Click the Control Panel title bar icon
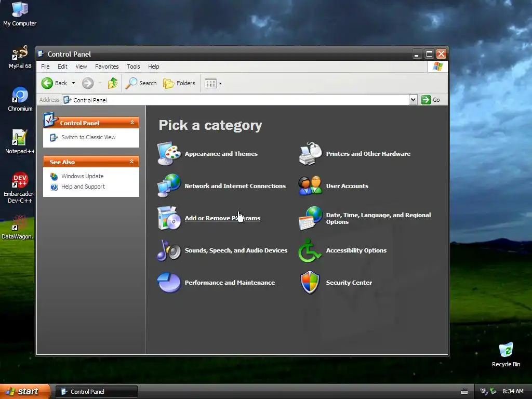 41,54
